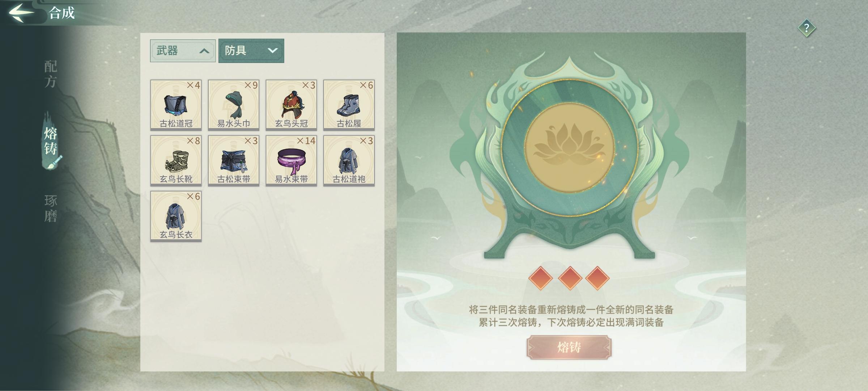
Task: Click the third red diamond counter
Action: point(597,278)
